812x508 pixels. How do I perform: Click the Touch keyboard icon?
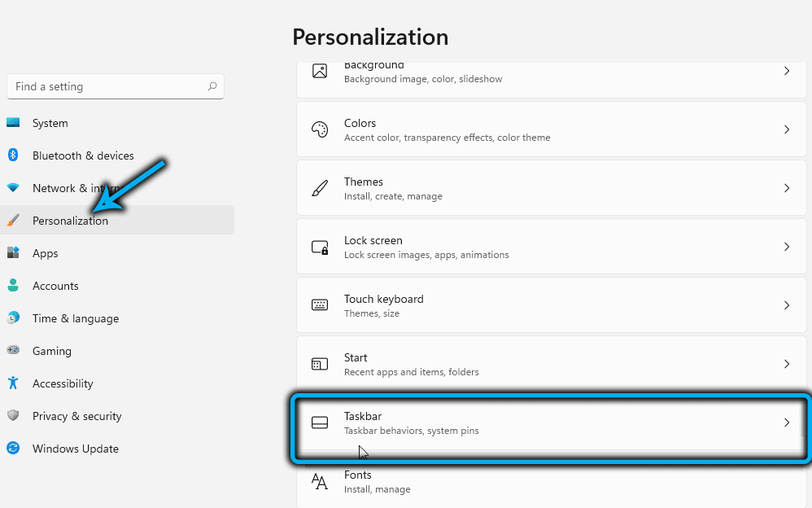tap(320, 305)
